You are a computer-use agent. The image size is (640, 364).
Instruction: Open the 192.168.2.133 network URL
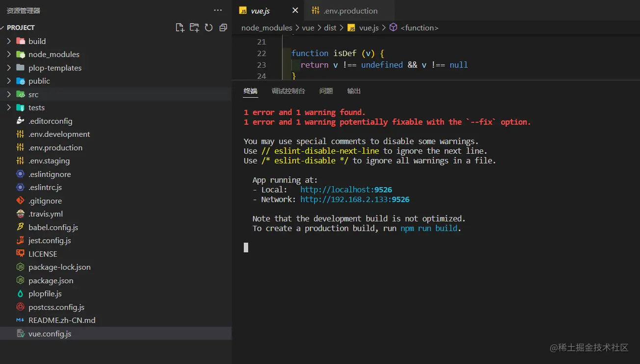point(354,200)
